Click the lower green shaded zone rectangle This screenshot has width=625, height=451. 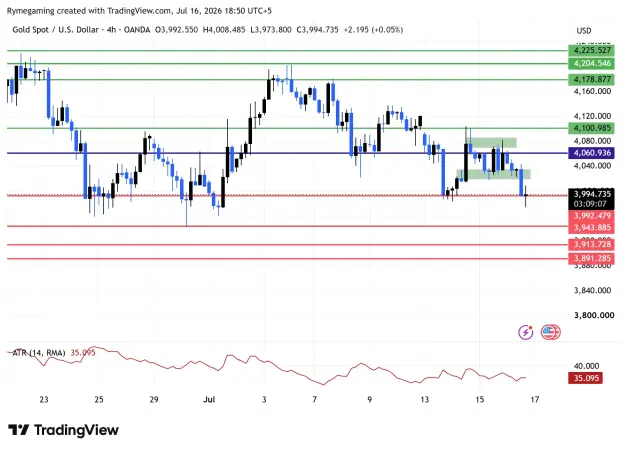[x=493, y=174]
